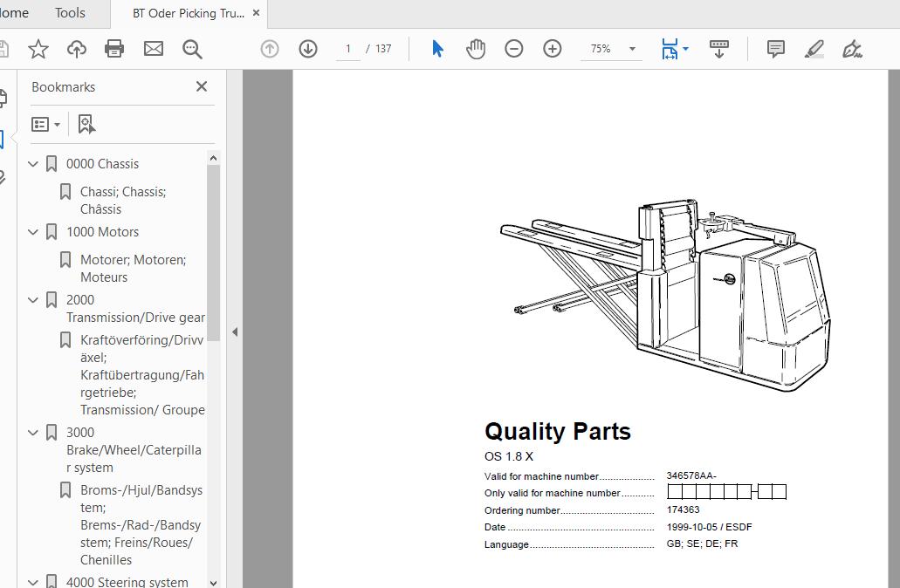Click machine number 346578AA-
Viewport: 900px width, 588px height.
[691, 475]
